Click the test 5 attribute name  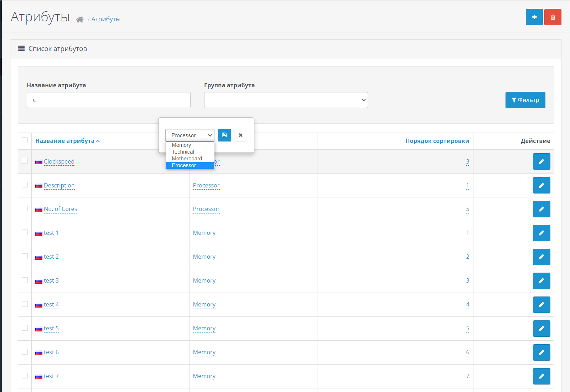(51, 328)
